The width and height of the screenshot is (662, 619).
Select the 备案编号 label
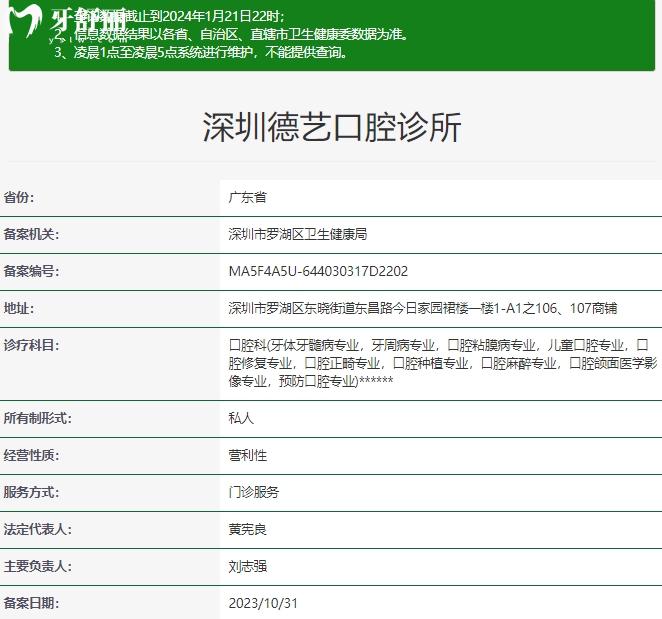coord(31,271)
